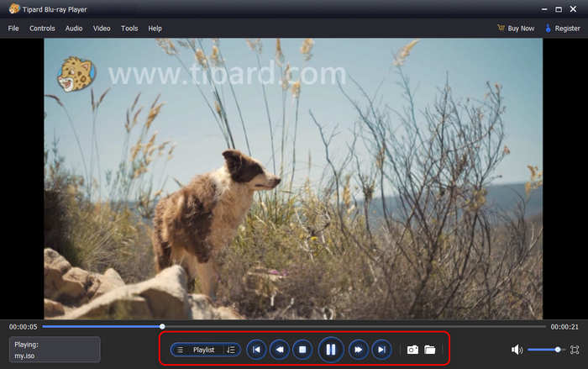Skip to next chapter
Viewport: 588px width, 369px height.
381,350
